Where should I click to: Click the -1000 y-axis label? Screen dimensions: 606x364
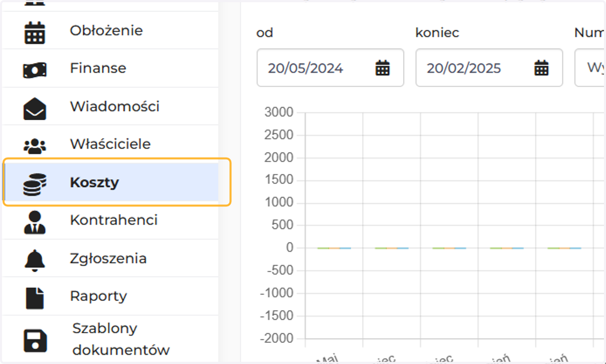point(277,293)
